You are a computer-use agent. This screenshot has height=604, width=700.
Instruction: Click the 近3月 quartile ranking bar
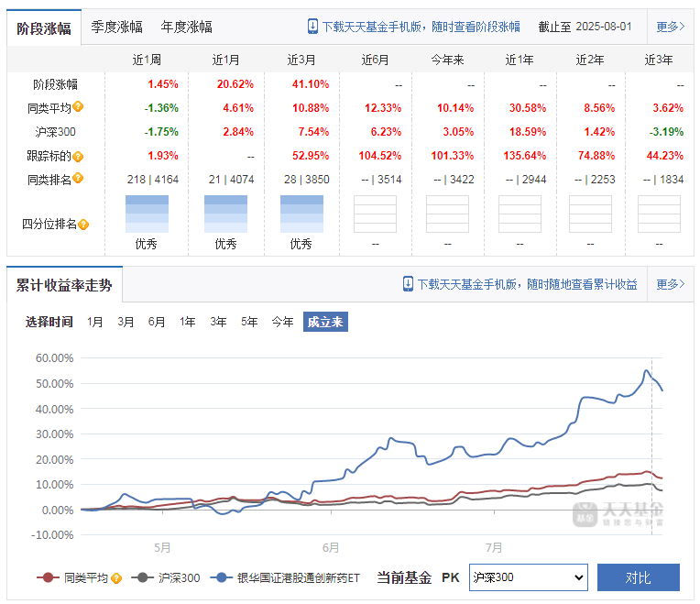(x=301, y=214)
